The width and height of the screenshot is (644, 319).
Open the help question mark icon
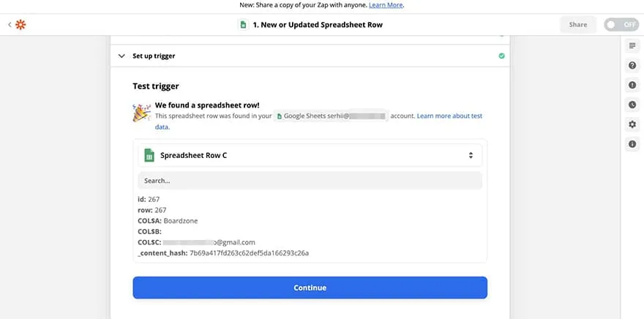click(632, 66)
